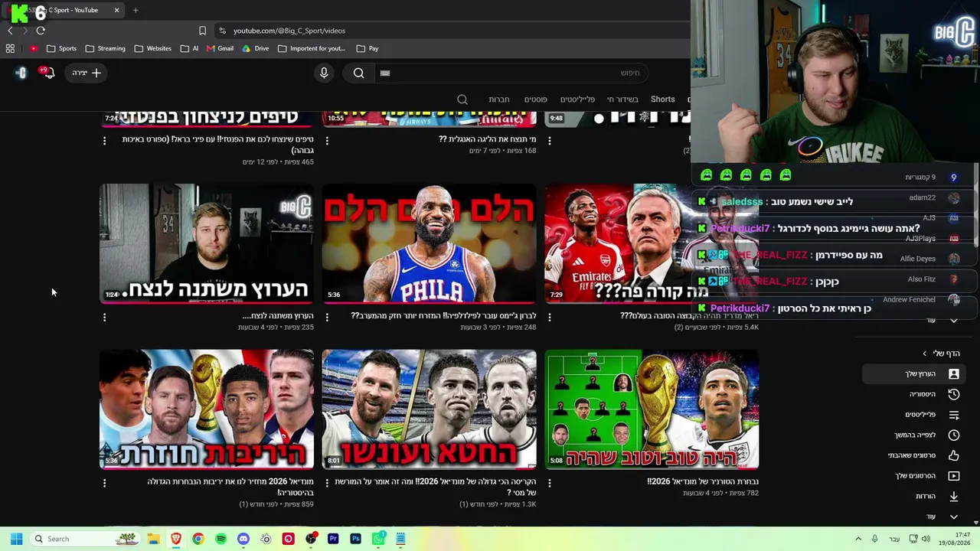
Task: Open options menu for 'מי תנצח את הליגה האנגלית' video
Action: [327, 141]
